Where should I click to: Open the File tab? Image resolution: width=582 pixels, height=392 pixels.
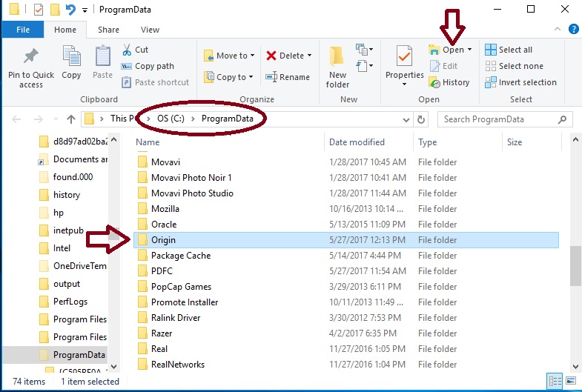coord(23,30)
